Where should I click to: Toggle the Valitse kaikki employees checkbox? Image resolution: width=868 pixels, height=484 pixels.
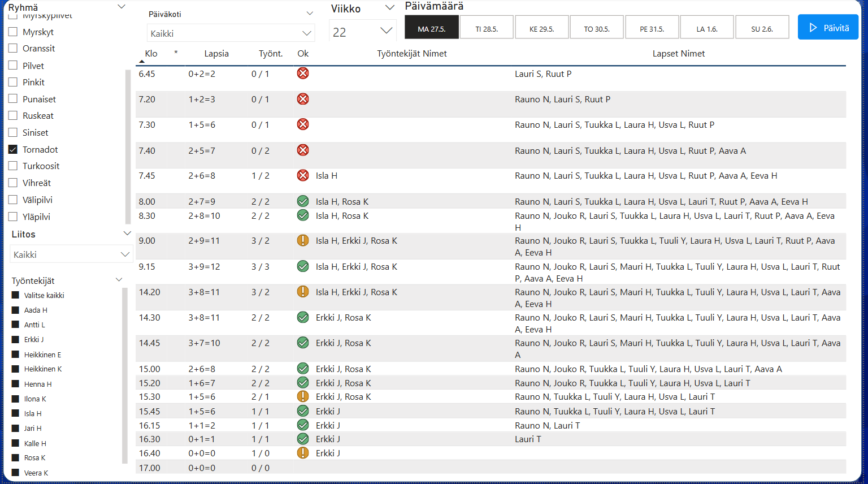[16, 295]
